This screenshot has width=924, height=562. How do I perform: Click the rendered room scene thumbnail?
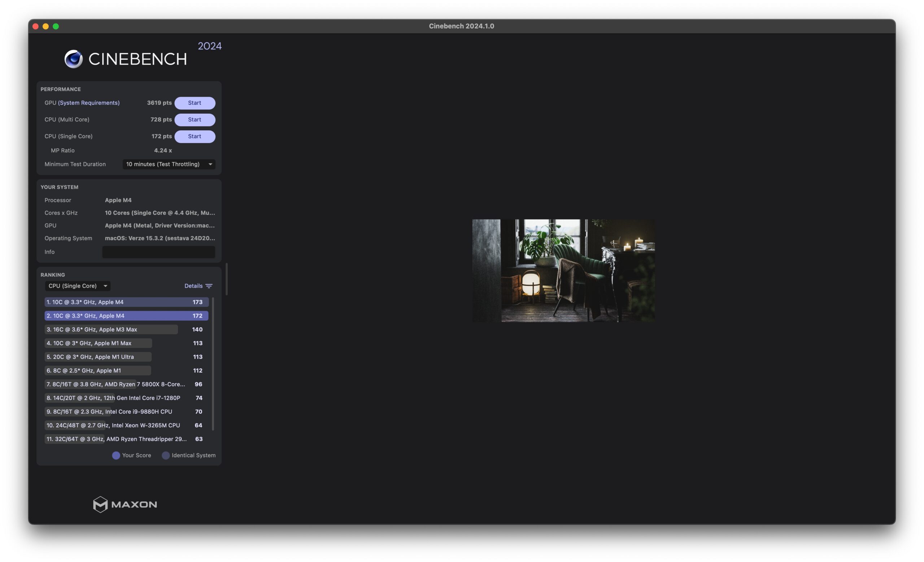(x=564, y=271)
